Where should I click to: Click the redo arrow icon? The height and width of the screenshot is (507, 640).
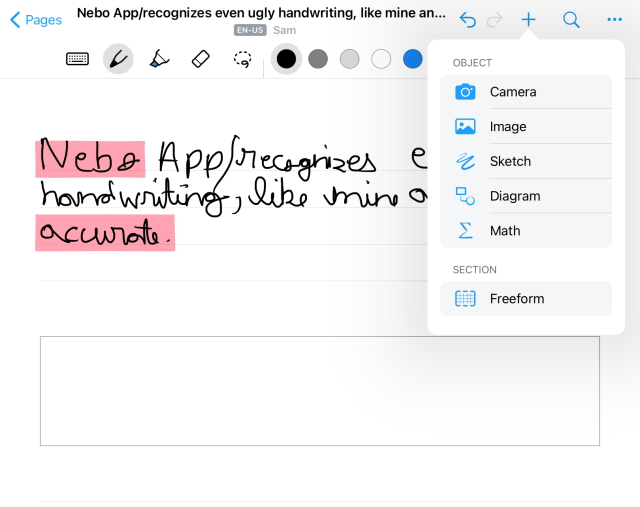coord(494,20)
